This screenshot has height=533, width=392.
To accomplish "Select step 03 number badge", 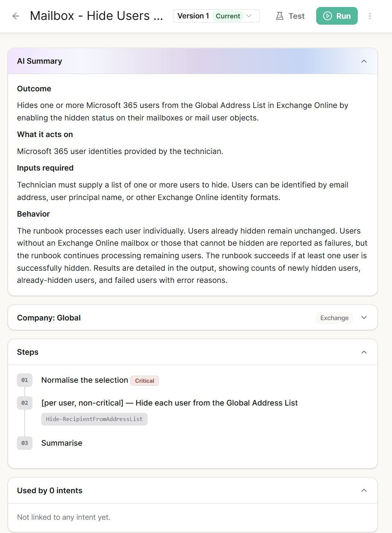I will click(25, 443).
